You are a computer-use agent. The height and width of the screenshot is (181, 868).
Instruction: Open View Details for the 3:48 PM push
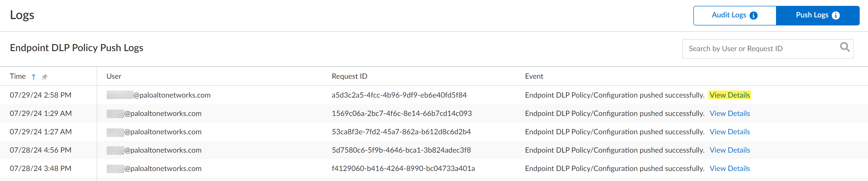point(730,169)
